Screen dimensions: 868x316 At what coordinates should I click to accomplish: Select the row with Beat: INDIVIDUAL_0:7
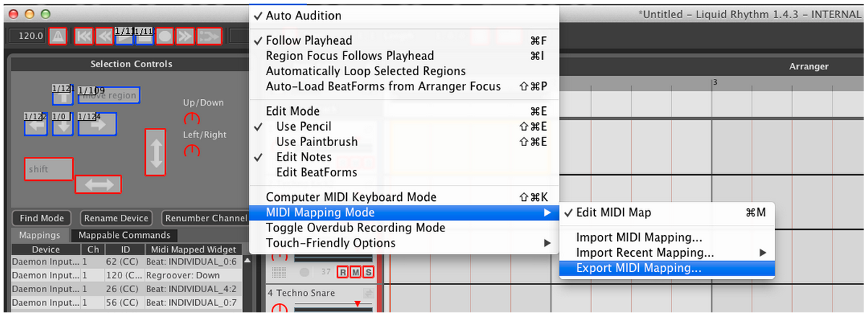click(x=125, y=302)
